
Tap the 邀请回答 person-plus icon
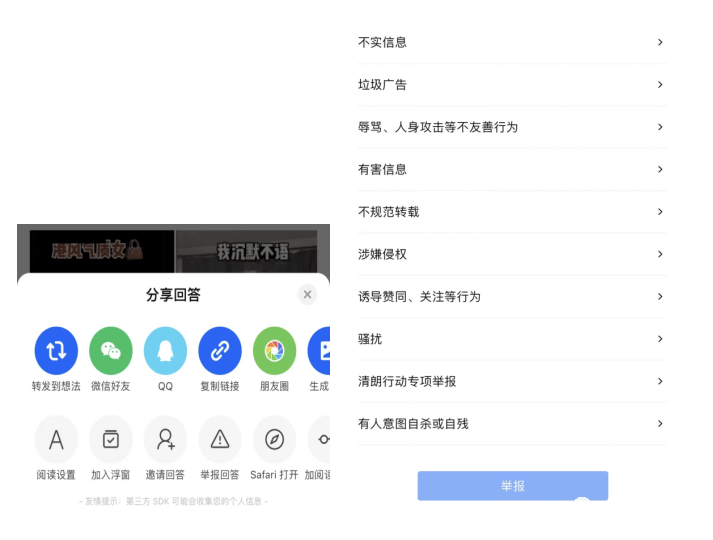165,439
